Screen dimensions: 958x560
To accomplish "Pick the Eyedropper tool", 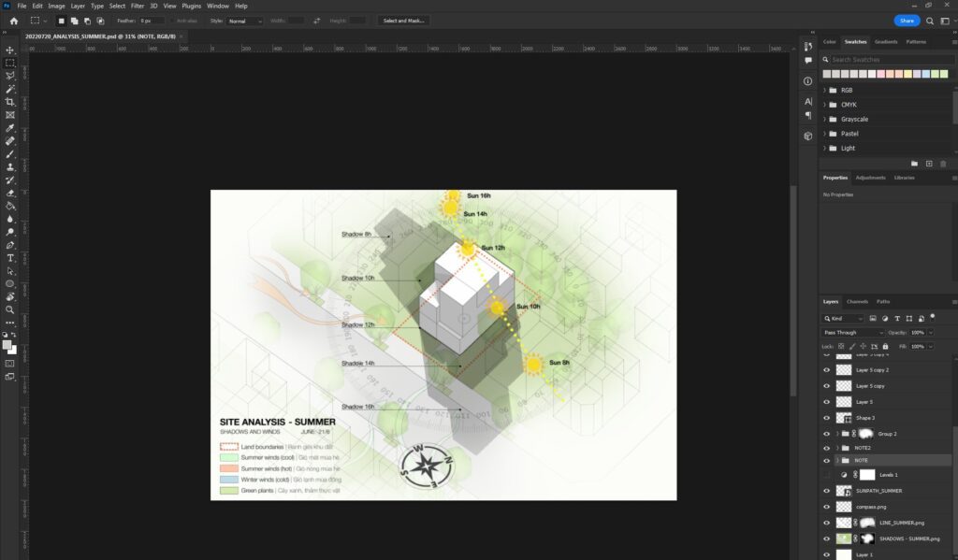I will pyautogui.click(x=10, y=127).
